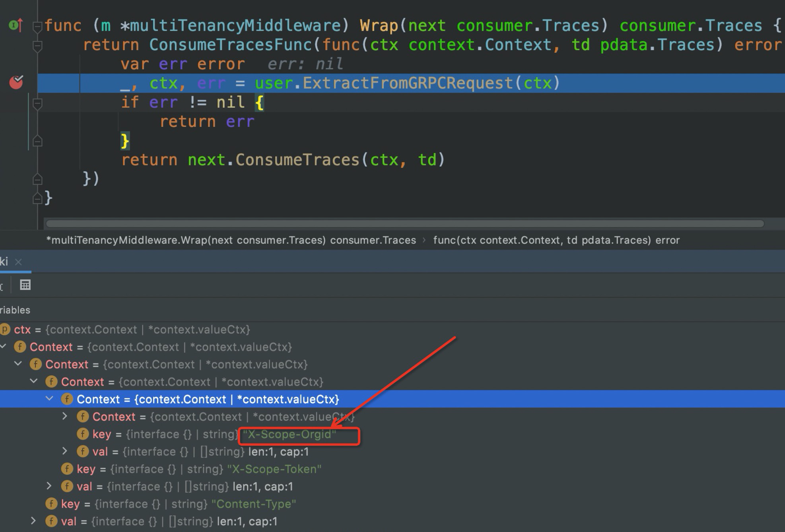
Task: Click the implements-interface gutter icon beside Wrap func
Action: click(x=15, y=25)
